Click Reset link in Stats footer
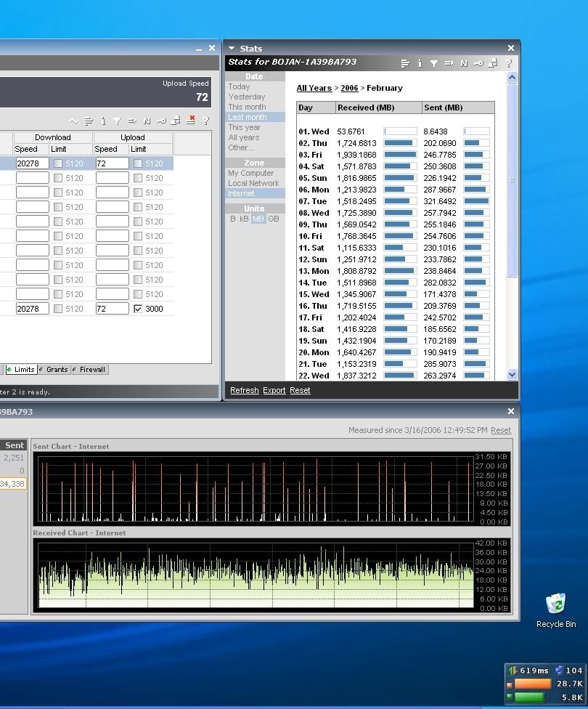588x709 pixels. coord(300,390)
